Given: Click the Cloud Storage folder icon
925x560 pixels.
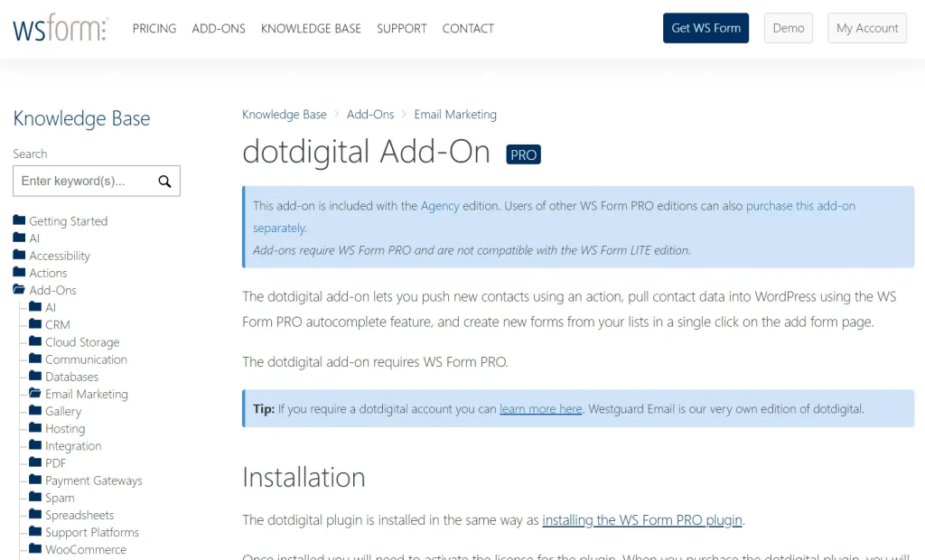Looking at the screenshot, I should pos(35,341).
